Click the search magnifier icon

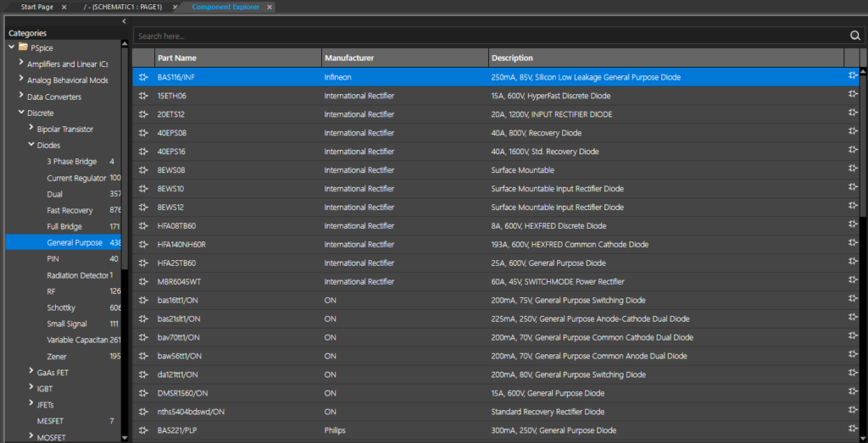click(854, 36)
